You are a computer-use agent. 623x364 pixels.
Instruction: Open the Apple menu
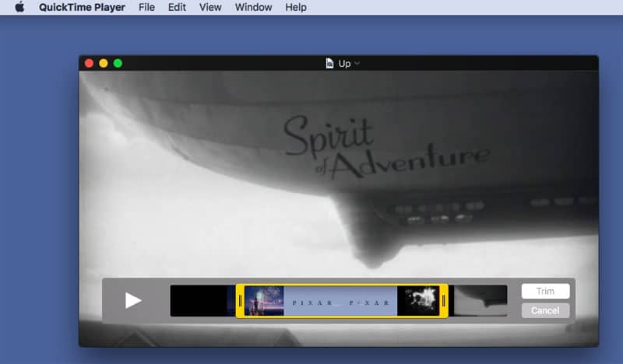[19, 7]
